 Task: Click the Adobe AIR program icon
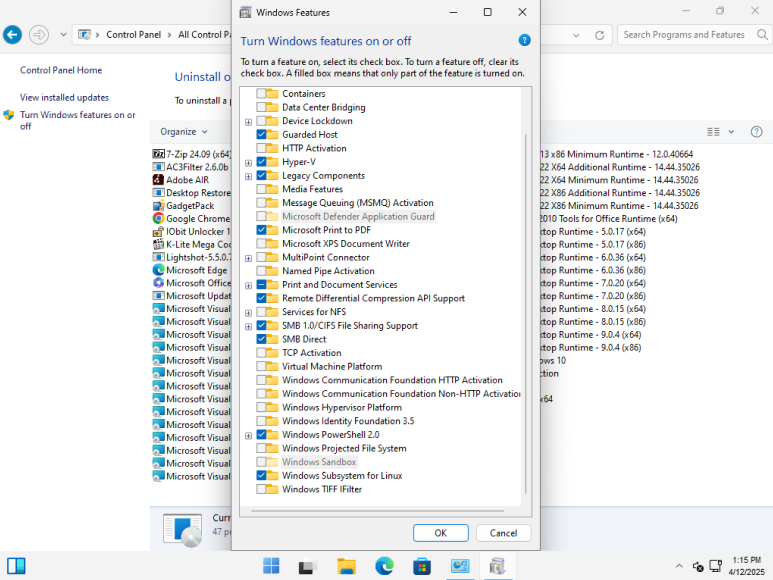(158, 180)
